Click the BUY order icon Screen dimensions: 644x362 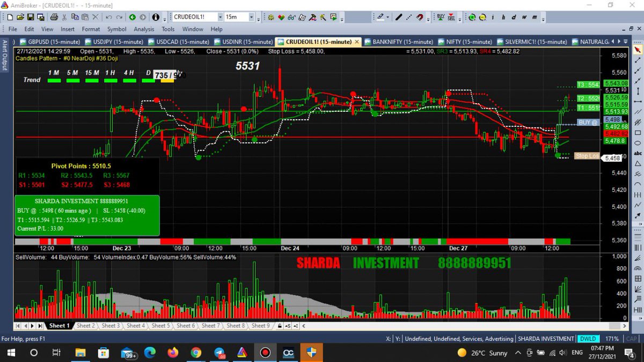point(441,17)
